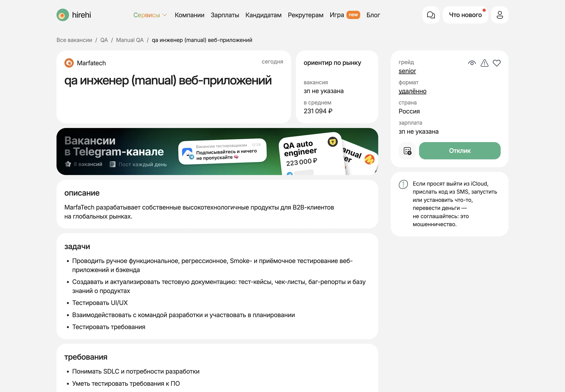Viewport: 565px width, 392px height.
Task: Click the vacancy title heading
Action: pos(168,81)
